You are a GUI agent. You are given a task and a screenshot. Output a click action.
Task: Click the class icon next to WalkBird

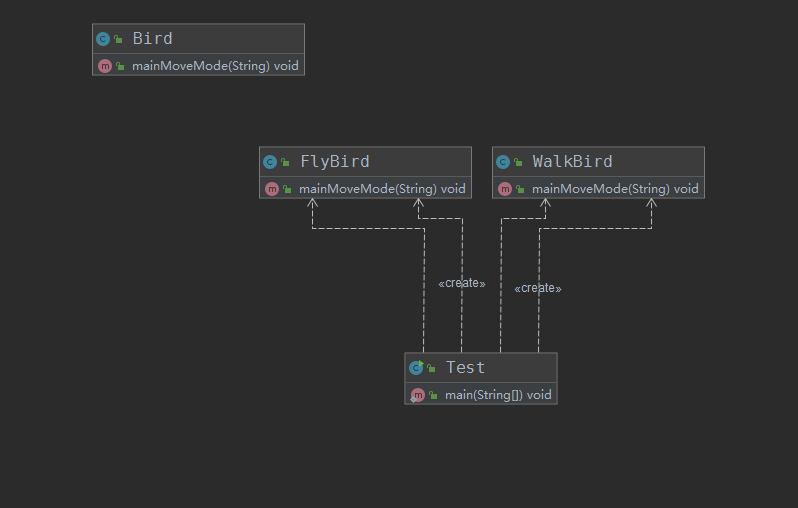tap(503, 162)
